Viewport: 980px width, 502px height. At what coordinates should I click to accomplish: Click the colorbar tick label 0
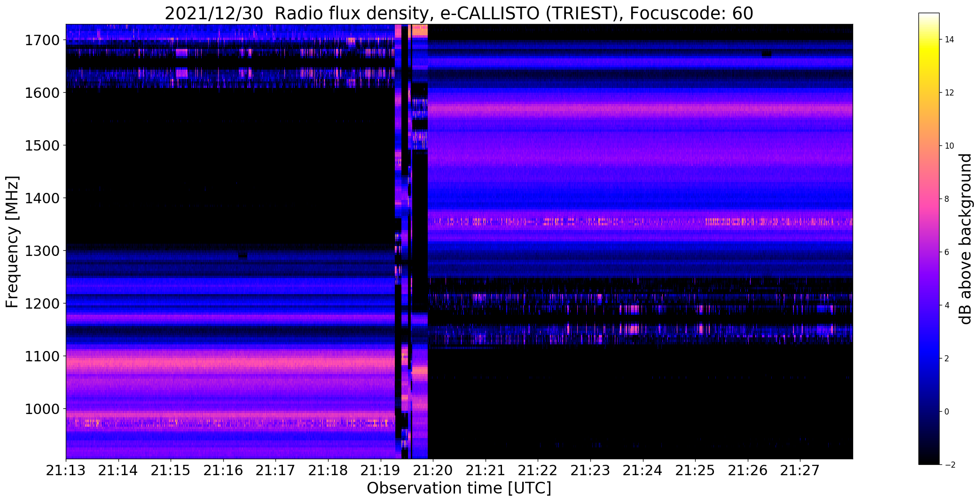coord(947,412)
